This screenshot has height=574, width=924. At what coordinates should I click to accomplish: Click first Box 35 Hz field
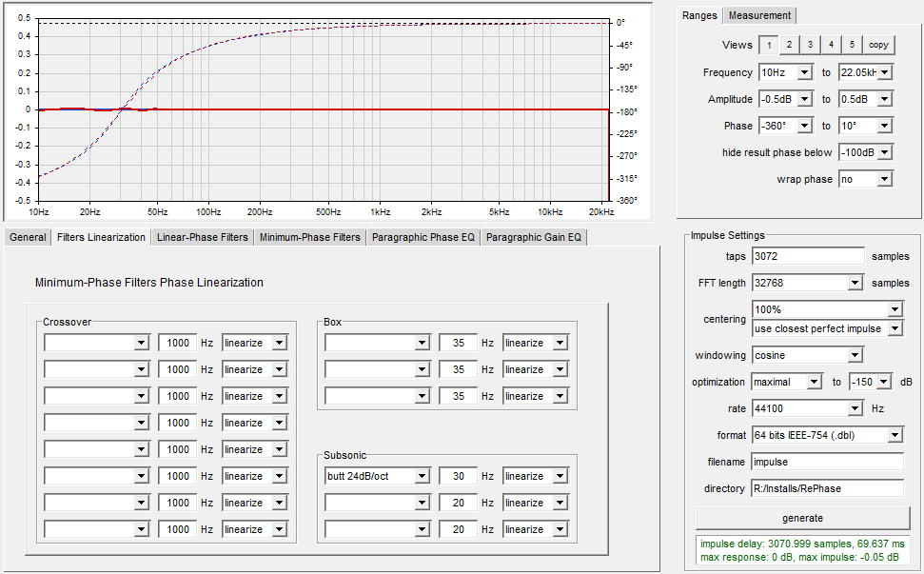(458, 343)
